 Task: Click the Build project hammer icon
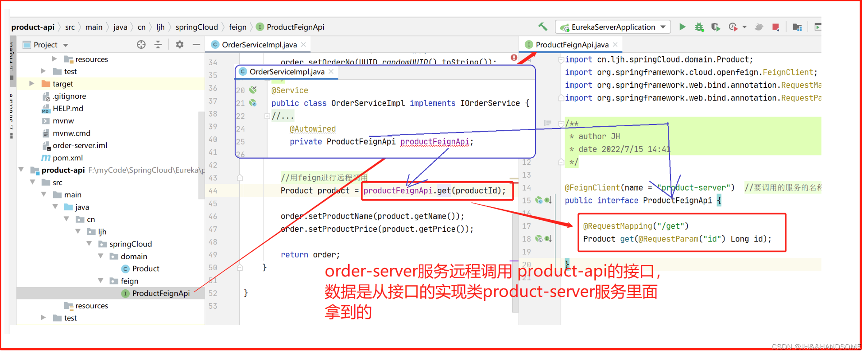point(542,27)
